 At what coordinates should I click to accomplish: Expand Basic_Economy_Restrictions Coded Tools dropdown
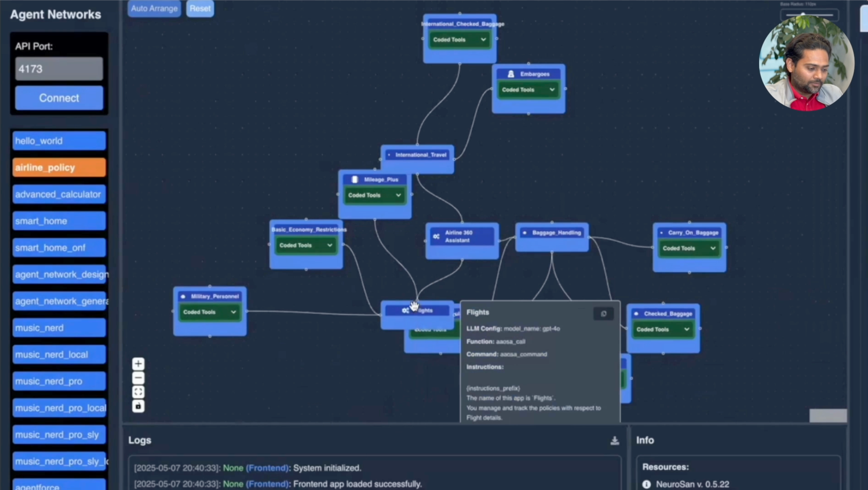[x=306, y=245]
